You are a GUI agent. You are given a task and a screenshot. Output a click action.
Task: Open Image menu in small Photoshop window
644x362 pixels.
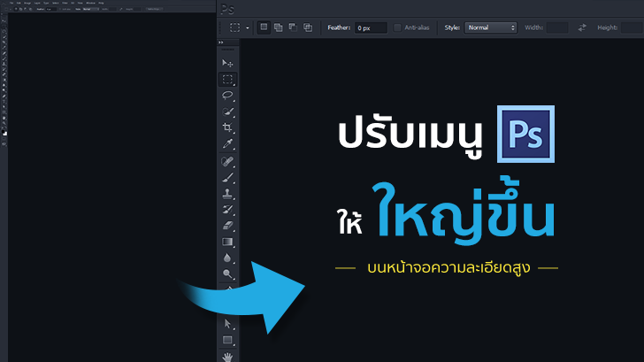27,3
